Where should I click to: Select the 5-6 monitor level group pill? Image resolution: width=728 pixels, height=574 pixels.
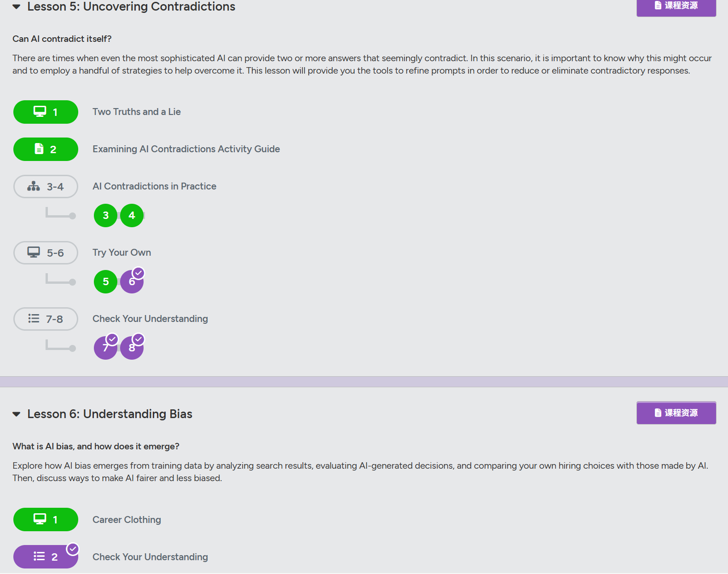pos(46,253)
